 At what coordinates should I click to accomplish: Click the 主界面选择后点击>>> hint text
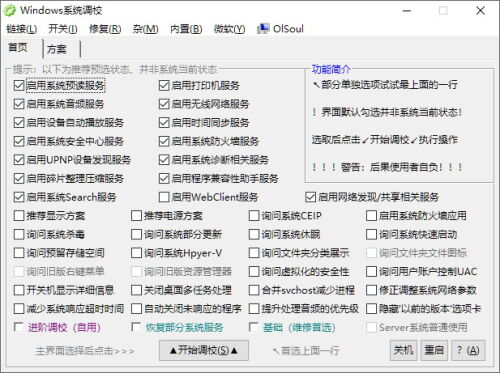(85, 351)
